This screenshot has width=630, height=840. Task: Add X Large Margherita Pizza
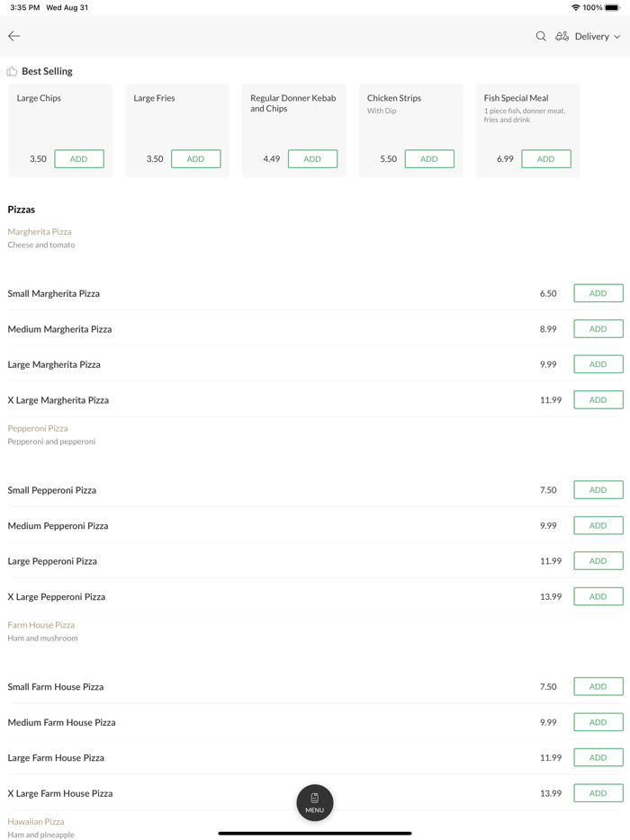click(598, 400)
